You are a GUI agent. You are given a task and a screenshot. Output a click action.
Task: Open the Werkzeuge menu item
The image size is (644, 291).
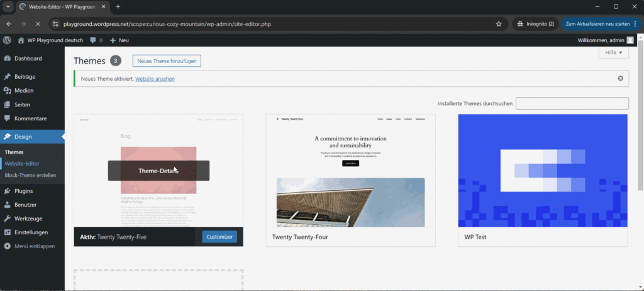click(32, 219)
